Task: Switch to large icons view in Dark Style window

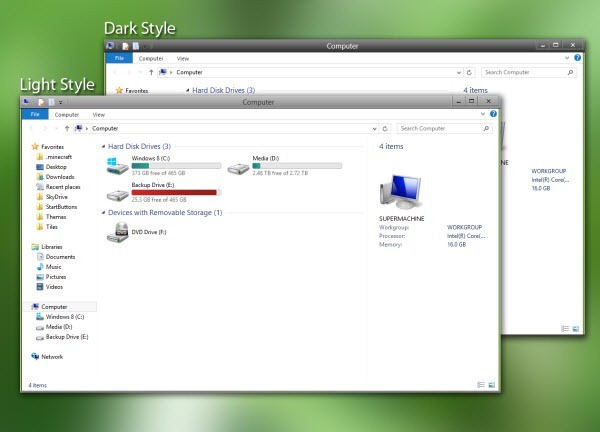Action: tap(576, 329)
